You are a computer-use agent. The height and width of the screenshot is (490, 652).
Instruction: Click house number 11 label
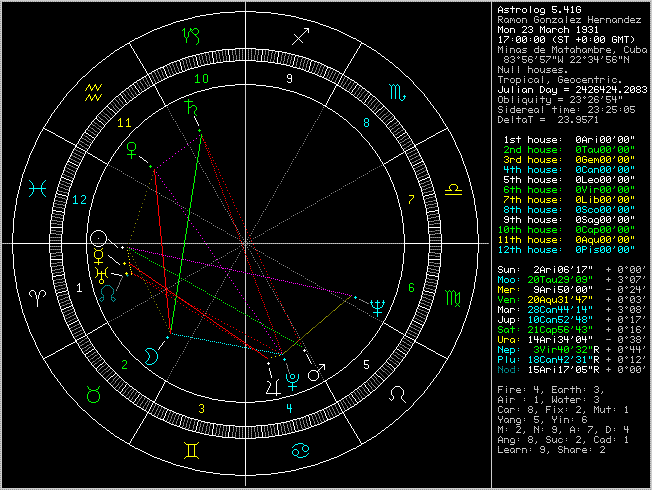[x=124, y=123]
